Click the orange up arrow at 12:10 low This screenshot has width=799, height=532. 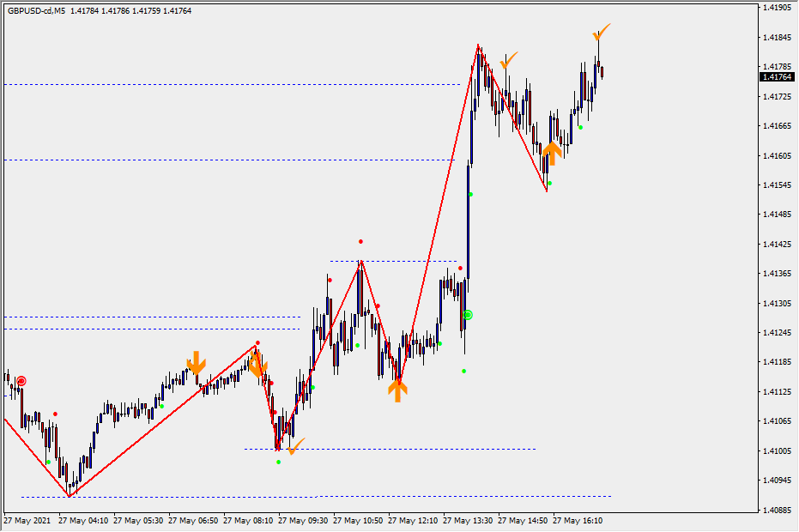pos(397,390)
